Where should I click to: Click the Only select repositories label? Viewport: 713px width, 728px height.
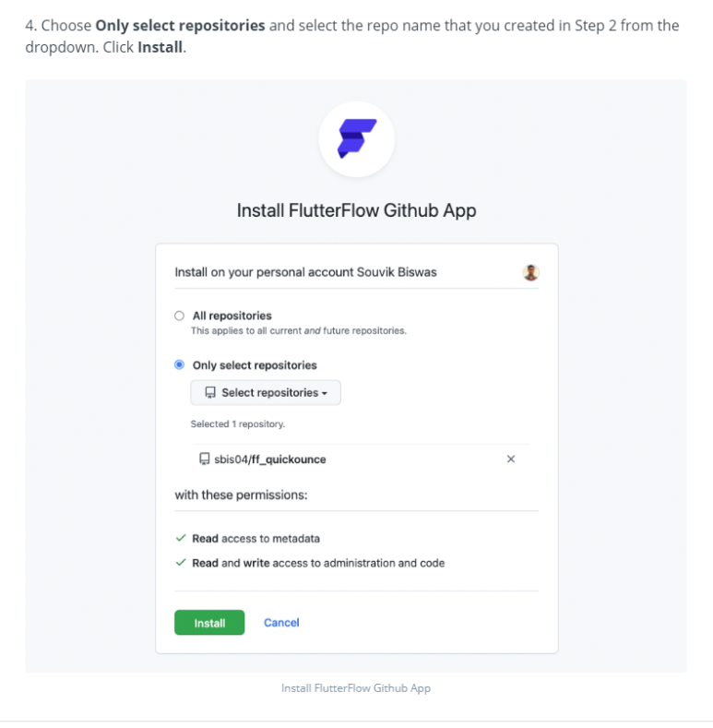[255, 365]
